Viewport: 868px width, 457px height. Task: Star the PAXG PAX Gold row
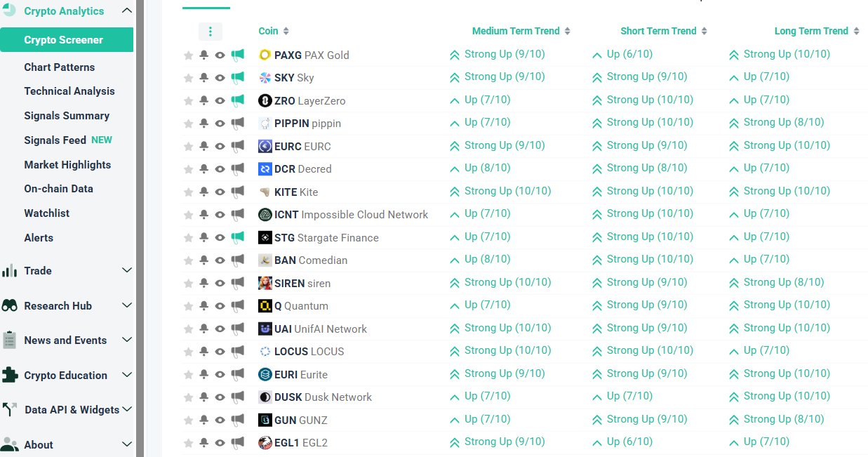(188, 55)
